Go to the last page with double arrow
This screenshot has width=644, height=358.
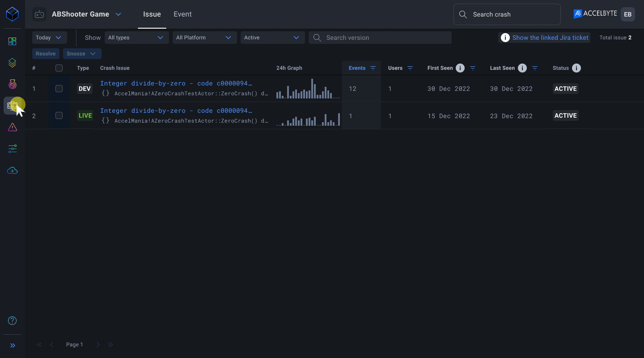(110, 345)
